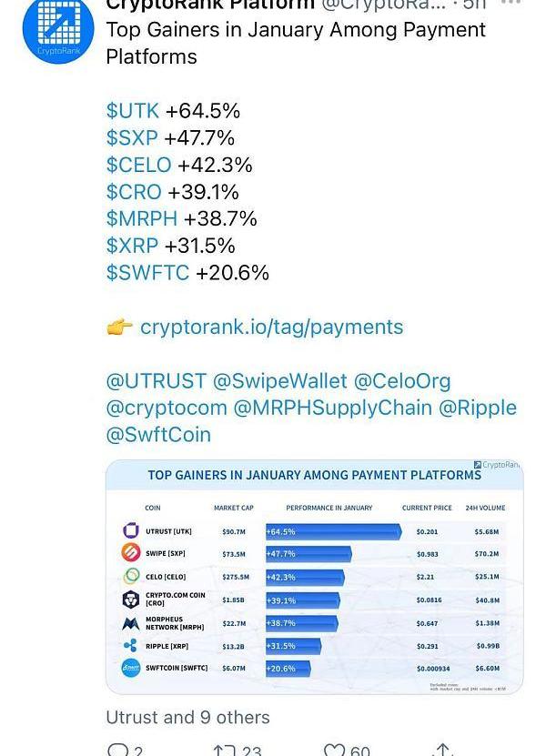Image resolution: width=546 pixels, height=756 pixels.
Task: Open the @SwipeWallet profile mention
Action: pos(280,381)
